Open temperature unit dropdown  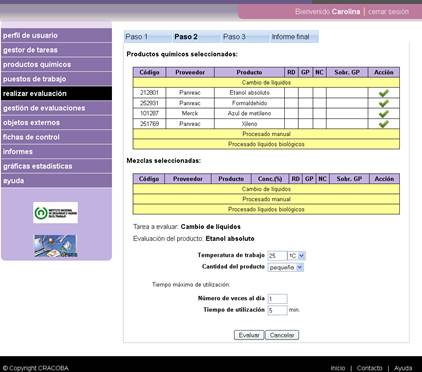(x=296, y=256)
